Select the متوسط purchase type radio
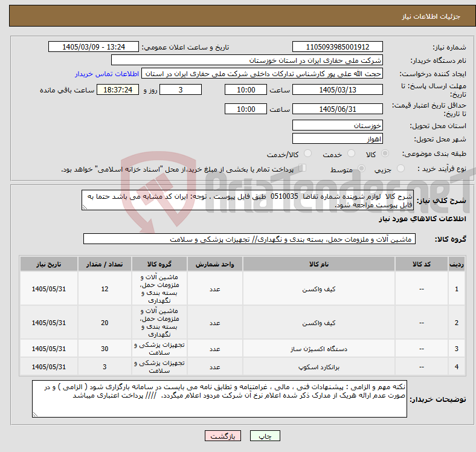This screenshot has width=476, height=452. 361,168
